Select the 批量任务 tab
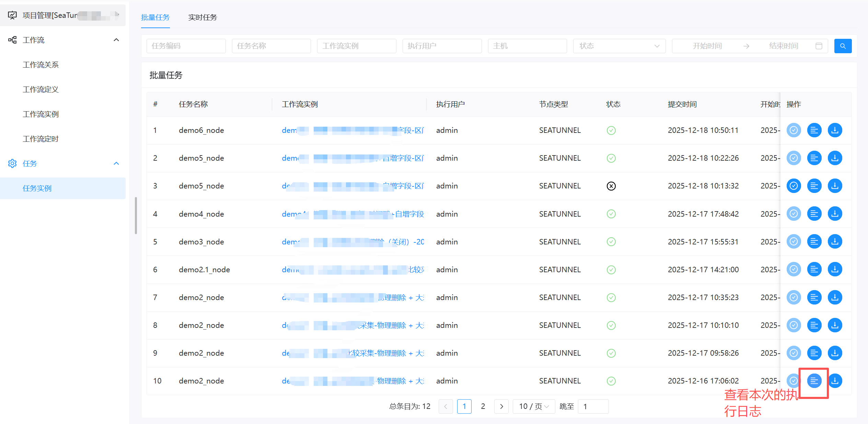This screenshot has width=868, height=424. tap(155, 17)
